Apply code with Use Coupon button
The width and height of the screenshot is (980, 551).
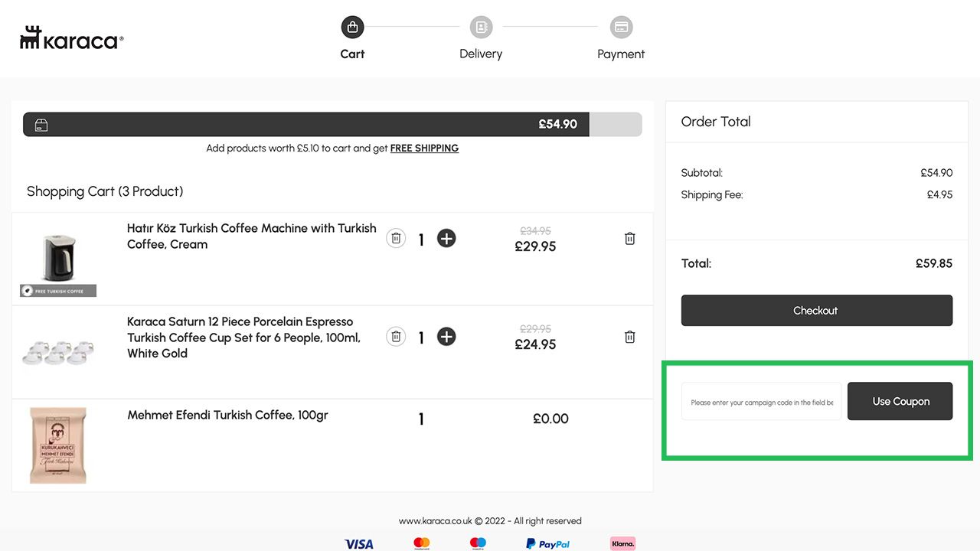coord(900,401)
